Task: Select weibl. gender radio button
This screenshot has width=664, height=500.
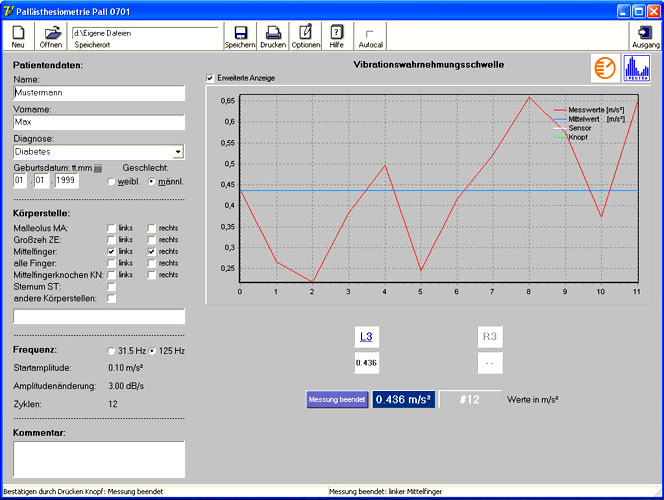Action: [x=111, y=181]
